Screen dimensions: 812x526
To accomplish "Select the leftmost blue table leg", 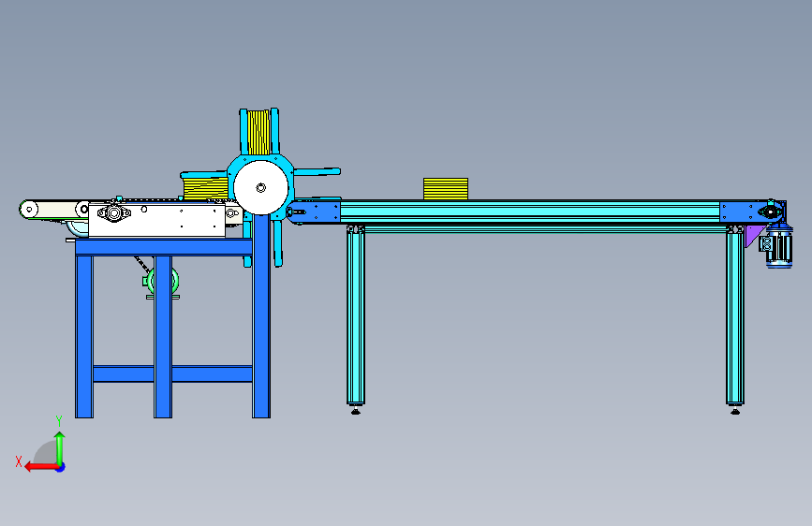I will point(84,337).
